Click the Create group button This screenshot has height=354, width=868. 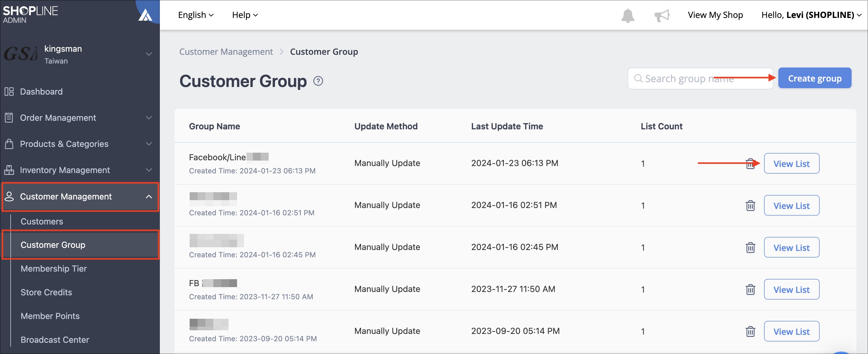point(815,78)
